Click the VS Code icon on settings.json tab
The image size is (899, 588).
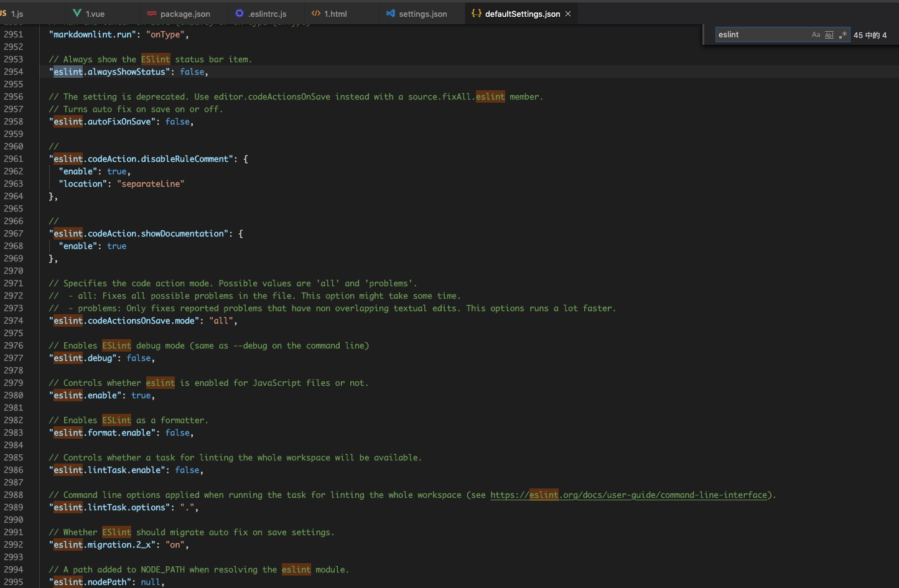[391, 13]
